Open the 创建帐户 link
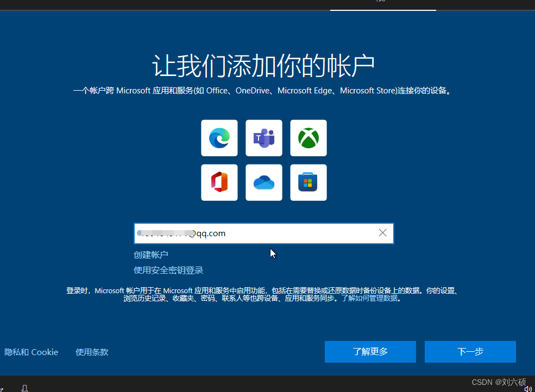535x392 pixels. click(150, 254)
